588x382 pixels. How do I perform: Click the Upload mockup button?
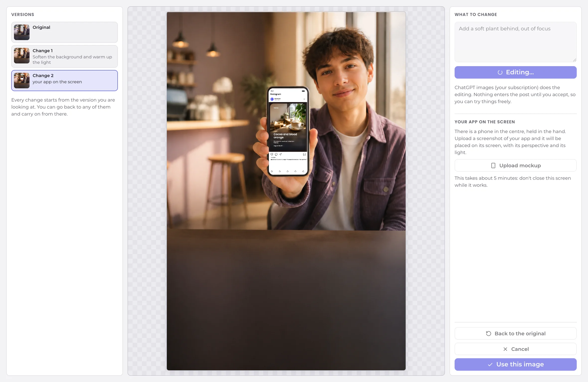coord(515,165)
